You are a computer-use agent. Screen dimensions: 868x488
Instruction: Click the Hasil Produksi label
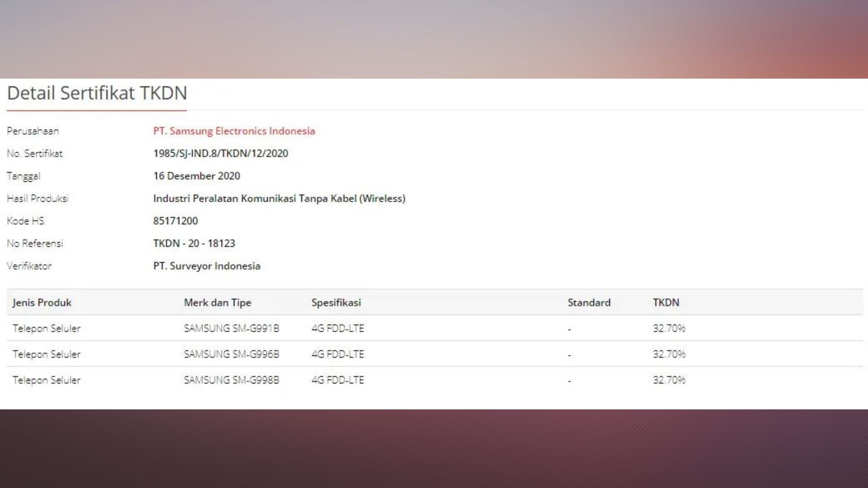tap(37, 198)
